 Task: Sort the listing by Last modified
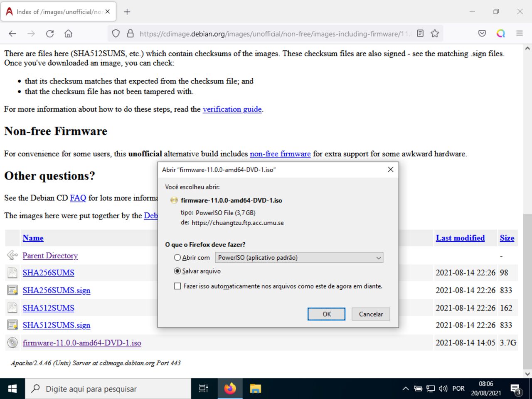point(460,238)
